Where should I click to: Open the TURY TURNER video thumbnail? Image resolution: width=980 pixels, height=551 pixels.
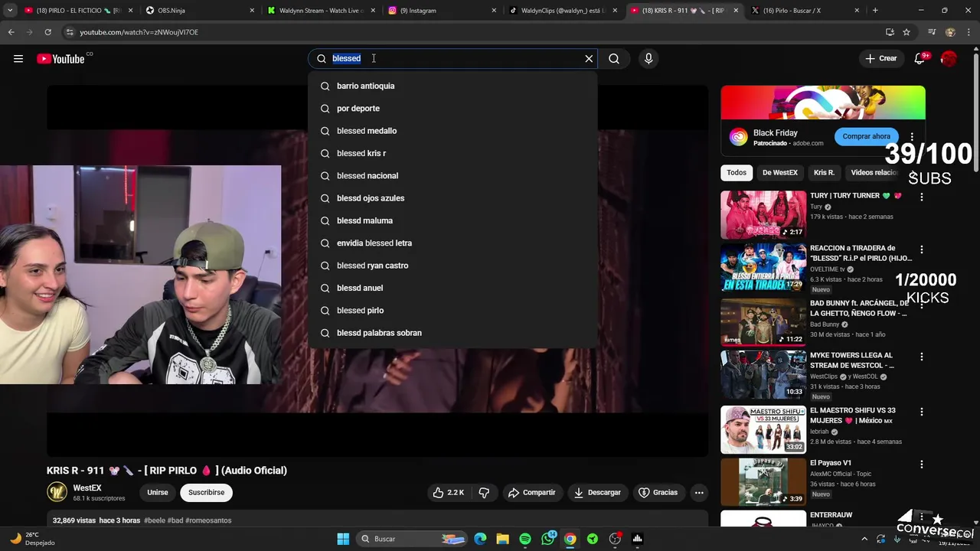click(763, 215)
